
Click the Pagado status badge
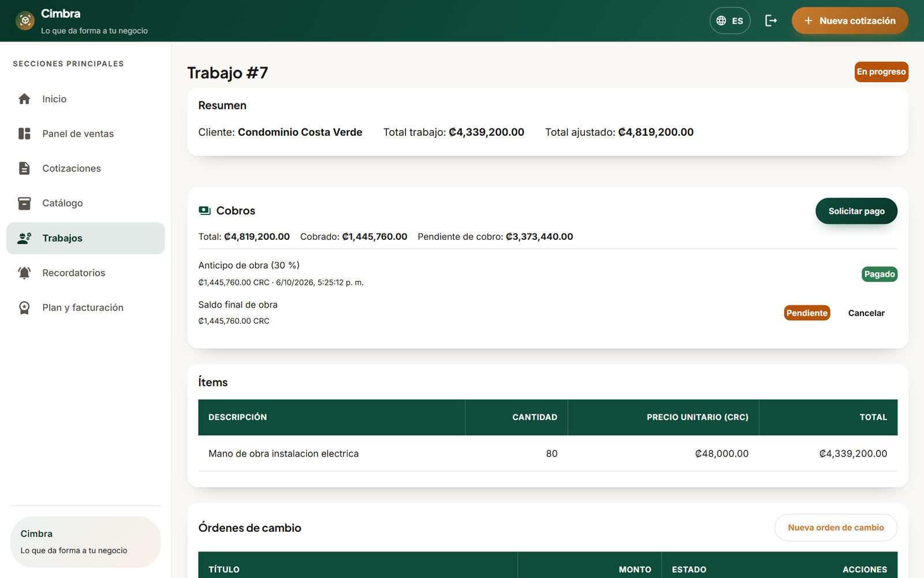point(880,274)
